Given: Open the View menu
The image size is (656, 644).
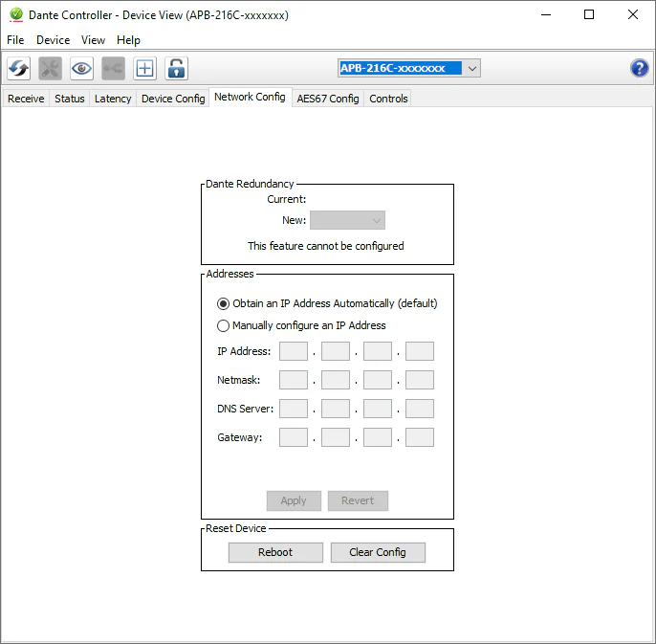Looking at the screenshot, I should pyautogui.click(x=93, y=40).
